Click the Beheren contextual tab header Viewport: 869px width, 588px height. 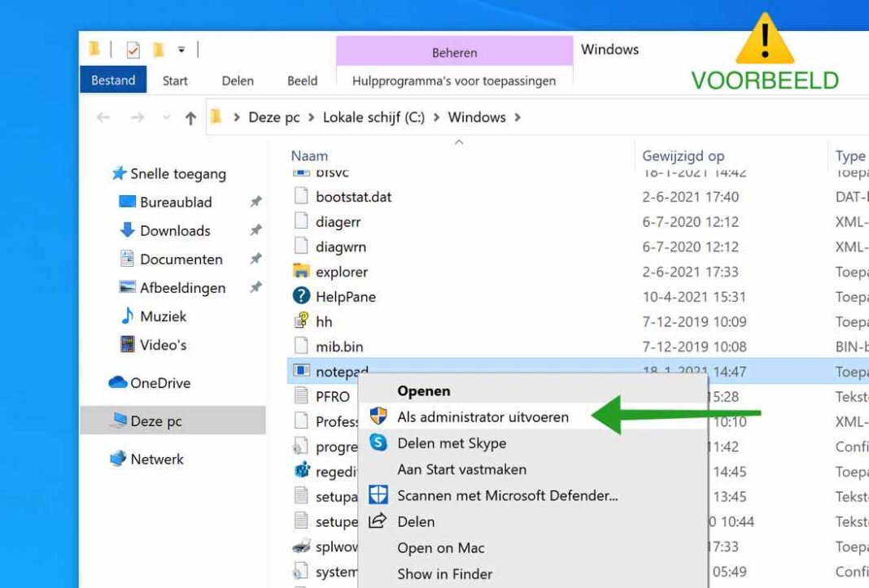point(455,52)
